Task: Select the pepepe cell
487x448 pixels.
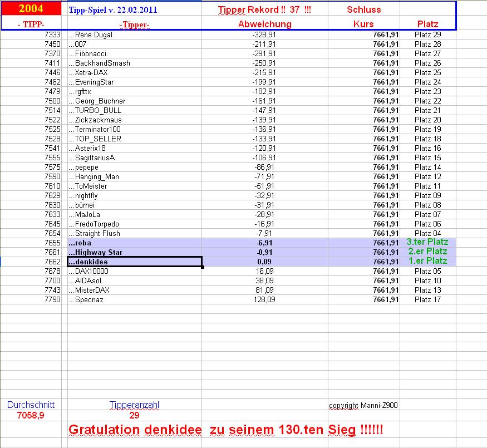Action: [135, 168]
